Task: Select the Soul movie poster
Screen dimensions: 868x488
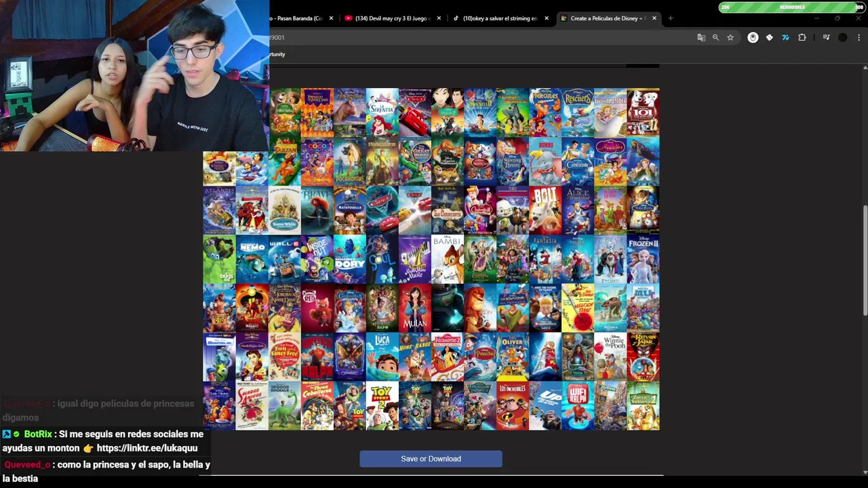Action: [382, 259]
